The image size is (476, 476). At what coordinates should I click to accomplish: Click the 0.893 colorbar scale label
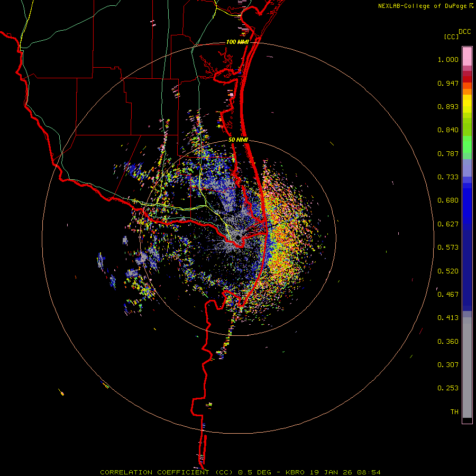click(x=448, y=106)
